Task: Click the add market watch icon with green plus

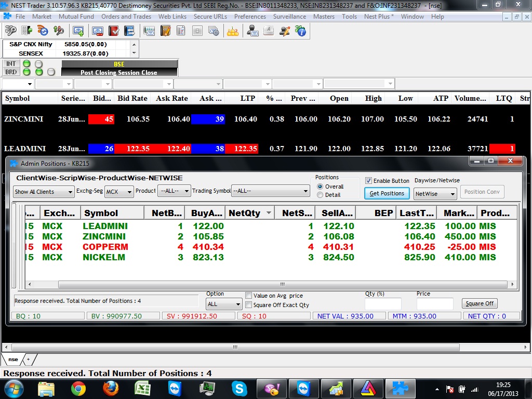Action: 78,31
